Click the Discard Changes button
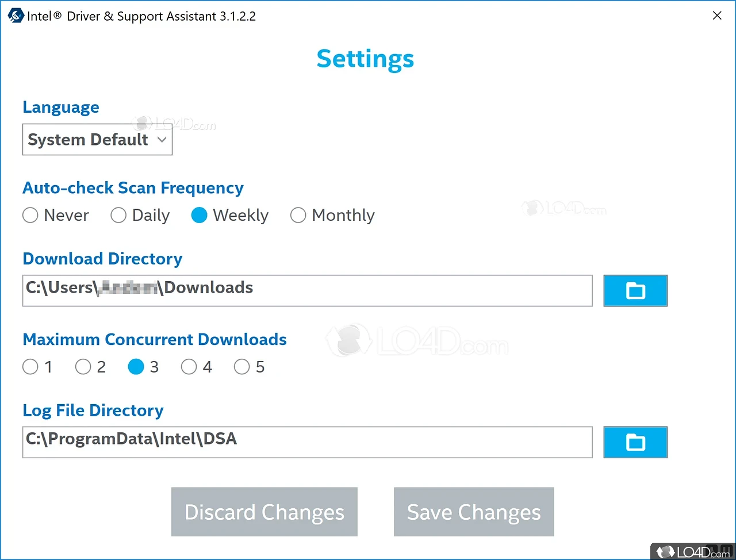The width and height of the screenshot is (736, 560). click(x=264, y=512)
